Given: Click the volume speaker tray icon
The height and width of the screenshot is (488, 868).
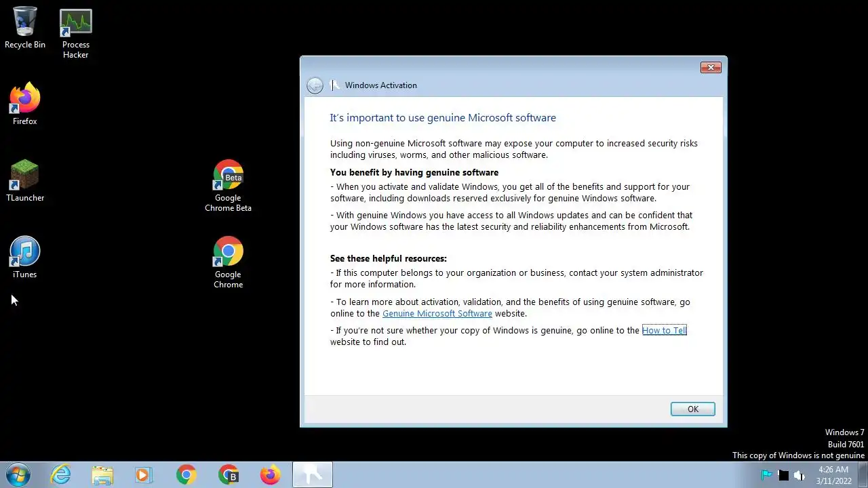Looking at the screenshot, I should 800,475.
